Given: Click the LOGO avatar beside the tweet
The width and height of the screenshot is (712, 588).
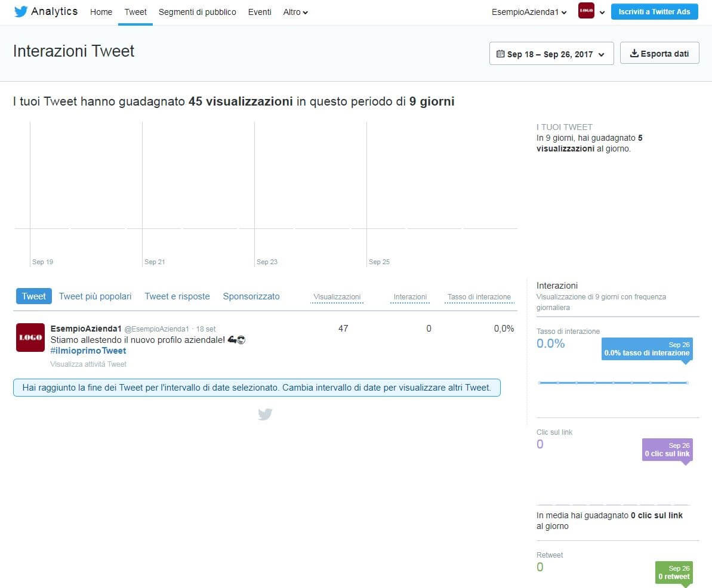Looking at the screenshot, I should point(30,337).
